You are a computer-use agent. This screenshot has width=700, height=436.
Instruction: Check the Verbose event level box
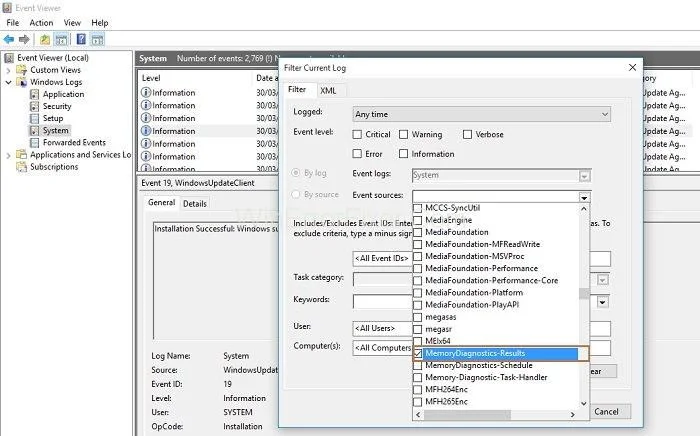[x=467, y=134]
